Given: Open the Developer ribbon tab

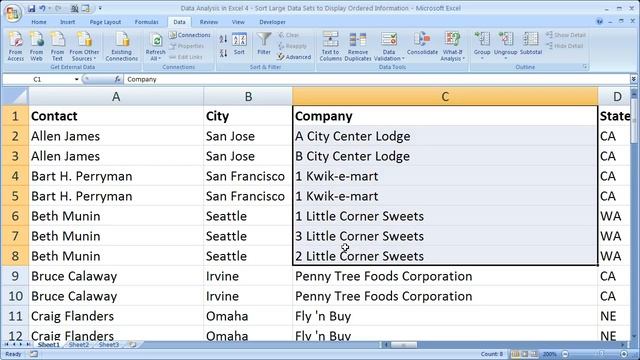Looking at the screenshot, I should click(272, 22).
